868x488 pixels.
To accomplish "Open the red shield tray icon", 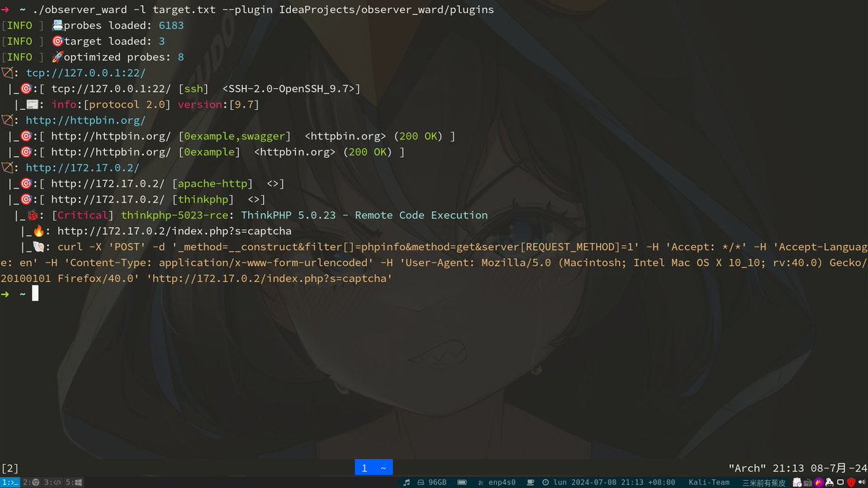I will pyautogui.click(x=851, y=482).
